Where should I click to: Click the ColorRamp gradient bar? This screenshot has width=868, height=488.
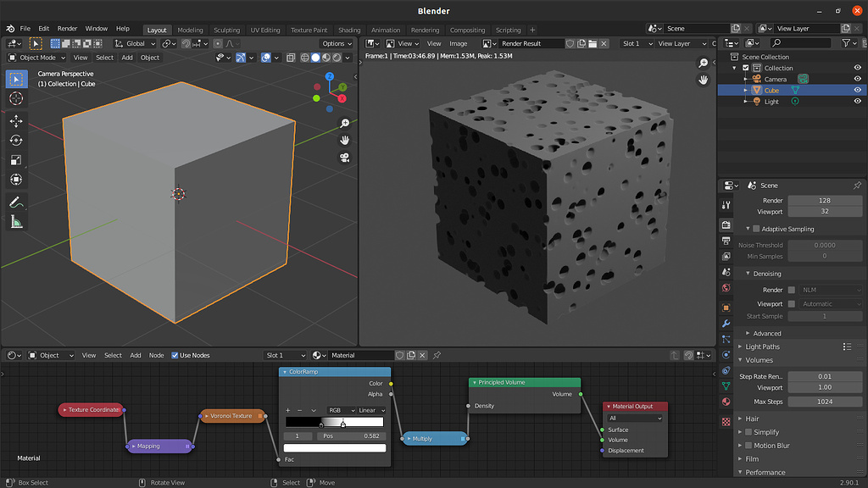(334, 422)
